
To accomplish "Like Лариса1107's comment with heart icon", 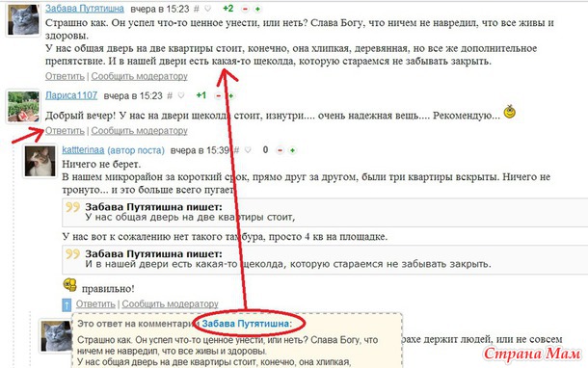I will tap(181, 95).
